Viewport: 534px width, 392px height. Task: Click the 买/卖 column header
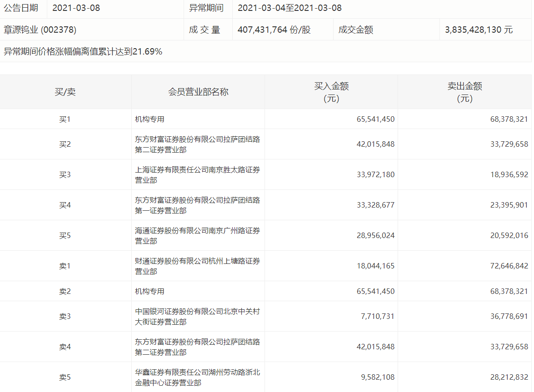pos(65,92)
